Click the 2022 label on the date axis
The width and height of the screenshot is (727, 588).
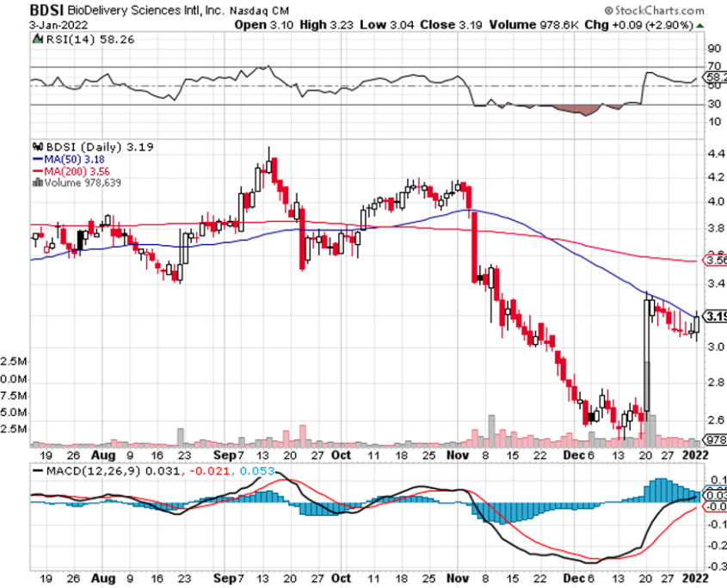(693, 455)
